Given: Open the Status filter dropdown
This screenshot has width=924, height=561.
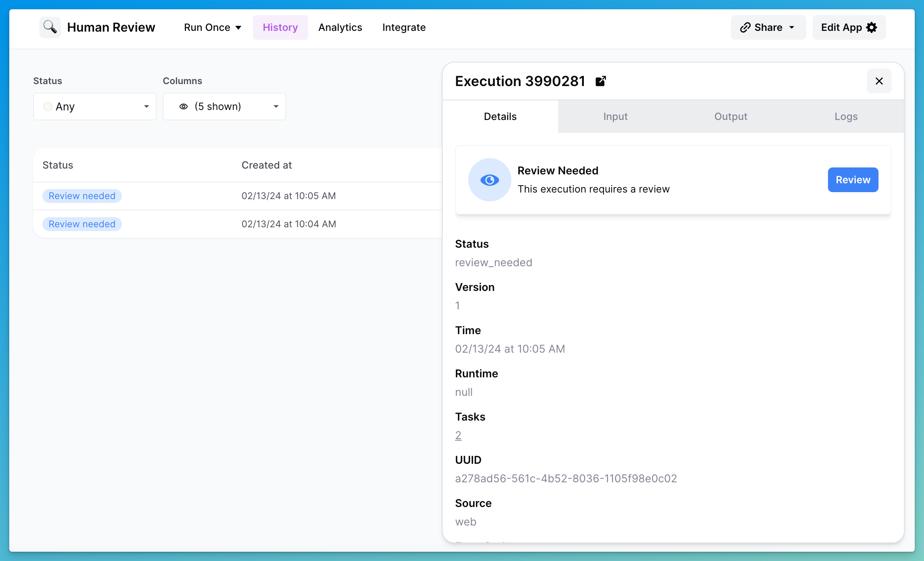Looking at the screenshot, I should click(x=94, y=106).
